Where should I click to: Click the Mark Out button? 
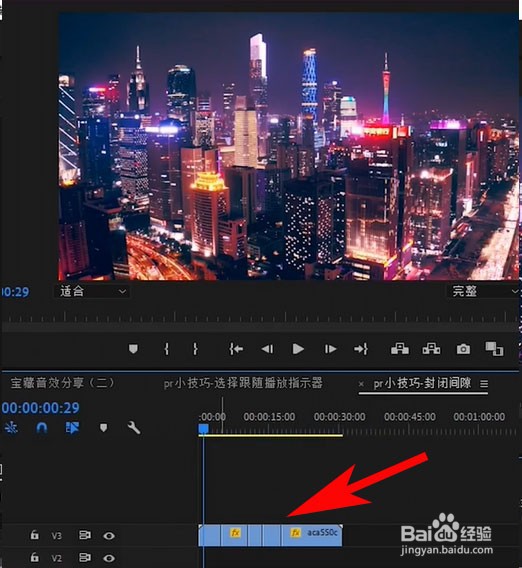coord(195,349)
